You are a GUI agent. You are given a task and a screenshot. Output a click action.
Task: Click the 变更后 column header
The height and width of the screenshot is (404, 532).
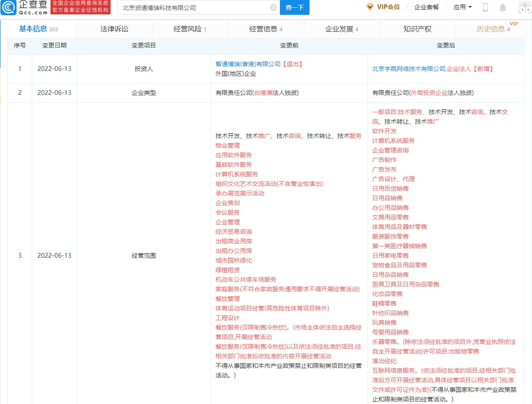[446, 46]
